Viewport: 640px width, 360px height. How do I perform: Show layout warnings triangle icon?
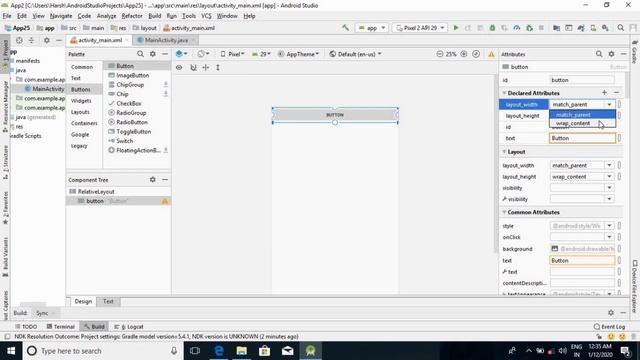coord(491,54)
